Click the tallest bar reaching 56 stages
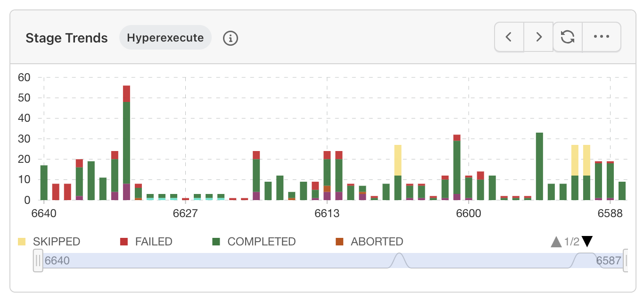 pos(126,142)
